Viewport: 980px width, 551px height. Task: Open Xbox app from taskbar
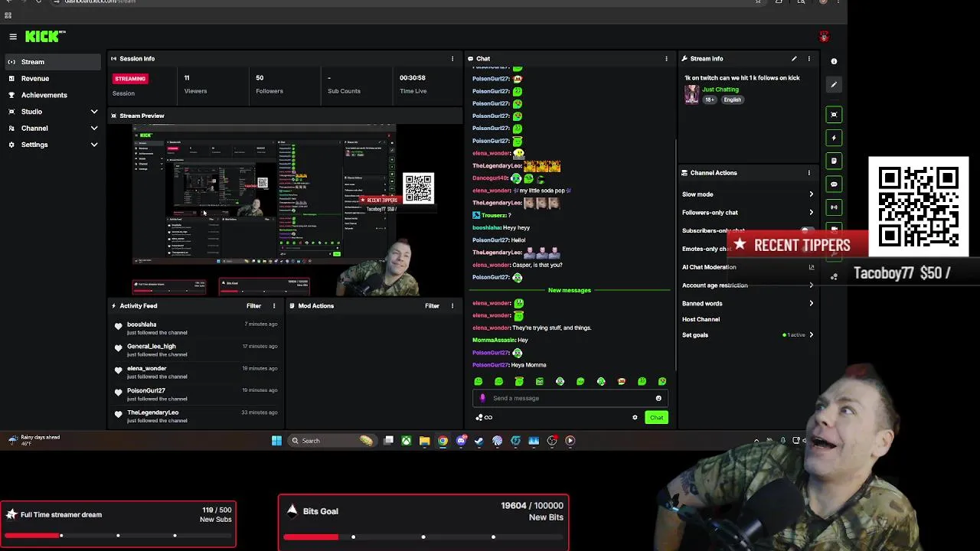tap(407, 441)
